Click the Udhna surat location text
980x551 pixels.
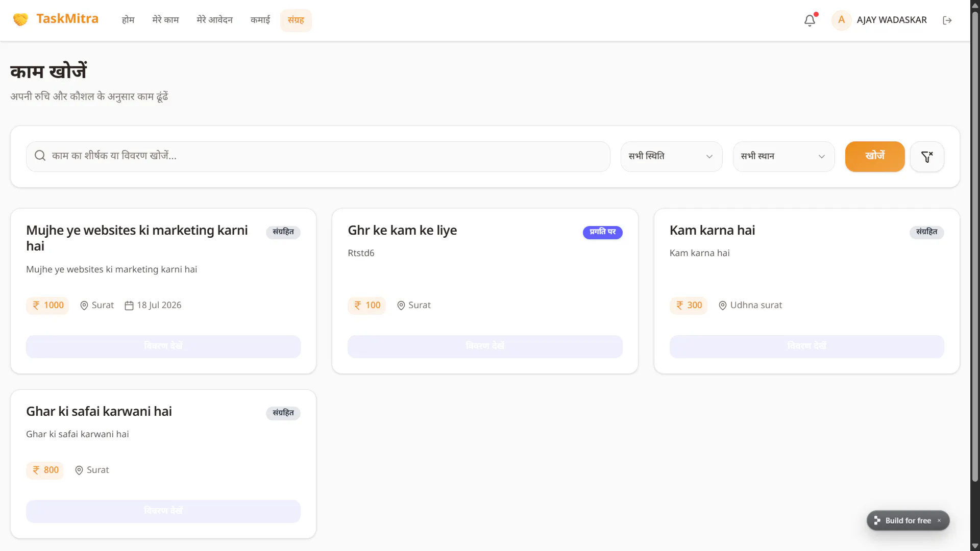coord(756,305)
